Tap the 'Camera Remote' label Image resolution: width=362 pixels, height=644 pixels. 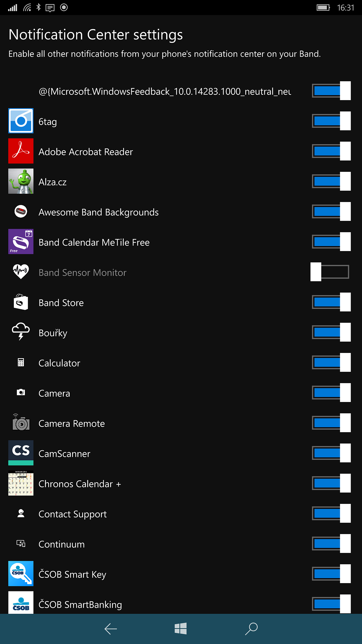pos(72,424)
